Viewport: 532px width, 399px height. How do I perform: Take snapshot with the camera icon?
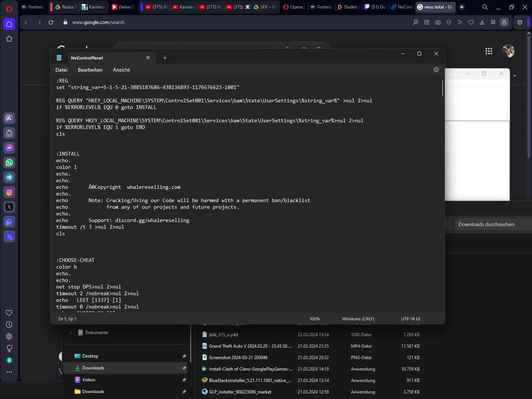(438, 22)
